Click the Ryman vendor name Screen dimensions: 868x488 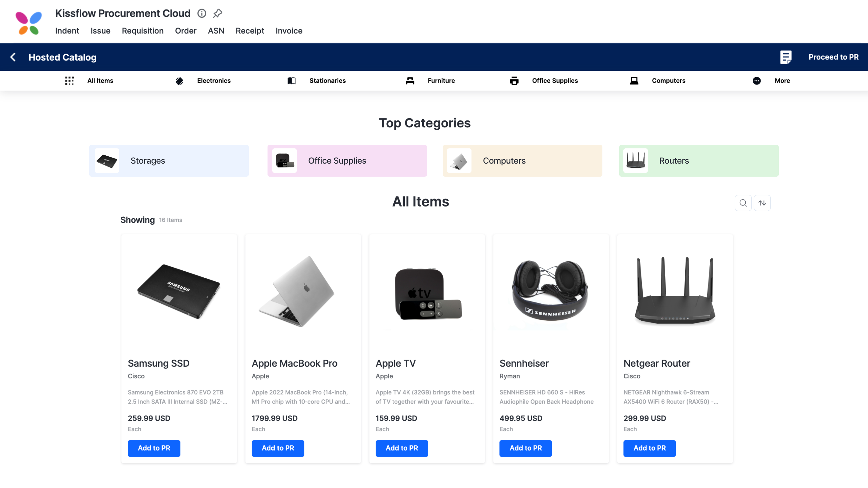pos(510,376)
